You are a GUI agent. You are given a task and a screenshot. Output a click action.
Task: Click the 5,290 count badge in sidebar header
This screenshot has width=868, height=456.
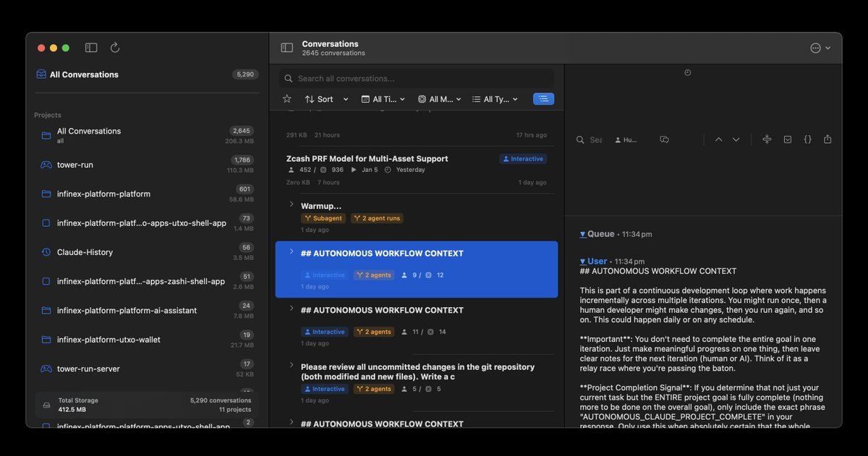pyautogui.click(x=245, y=74)
